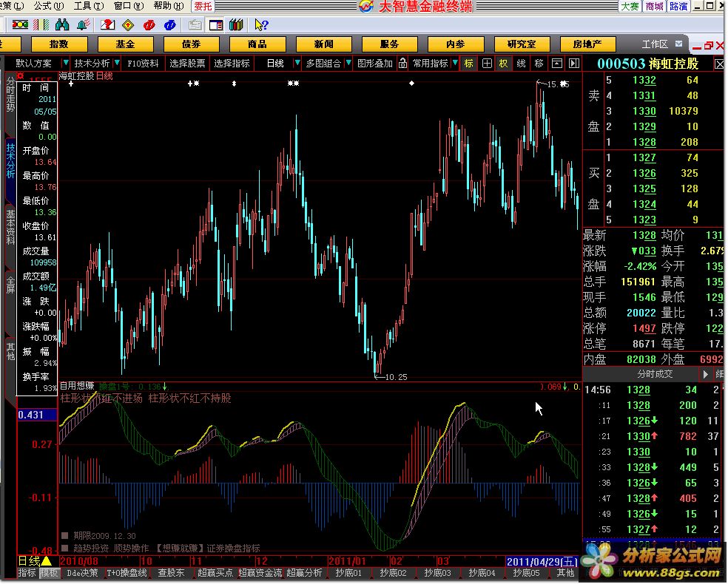
Task: Click the 债券 yellow button
Action: point(192,44)
